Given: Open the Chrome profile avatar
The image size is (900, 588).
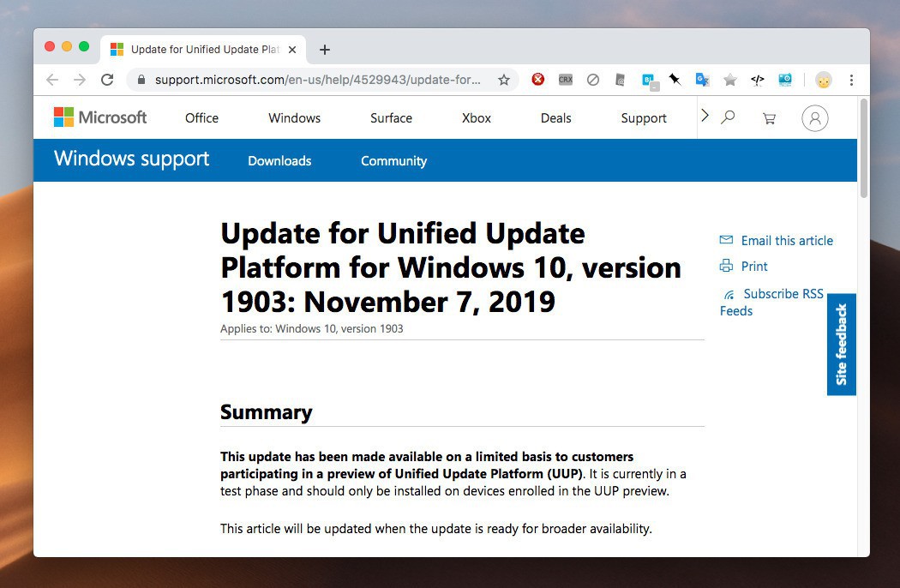Looking at the screenshot, I should pyautogui.click(x=824, y=80).
